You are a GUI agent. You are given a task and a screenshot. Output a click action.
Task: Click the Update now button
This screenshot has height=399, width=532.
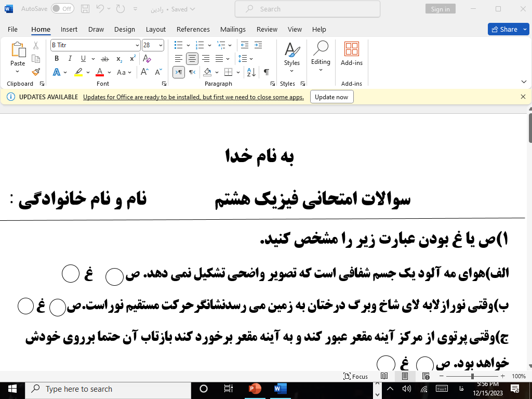tap(331, 97)
